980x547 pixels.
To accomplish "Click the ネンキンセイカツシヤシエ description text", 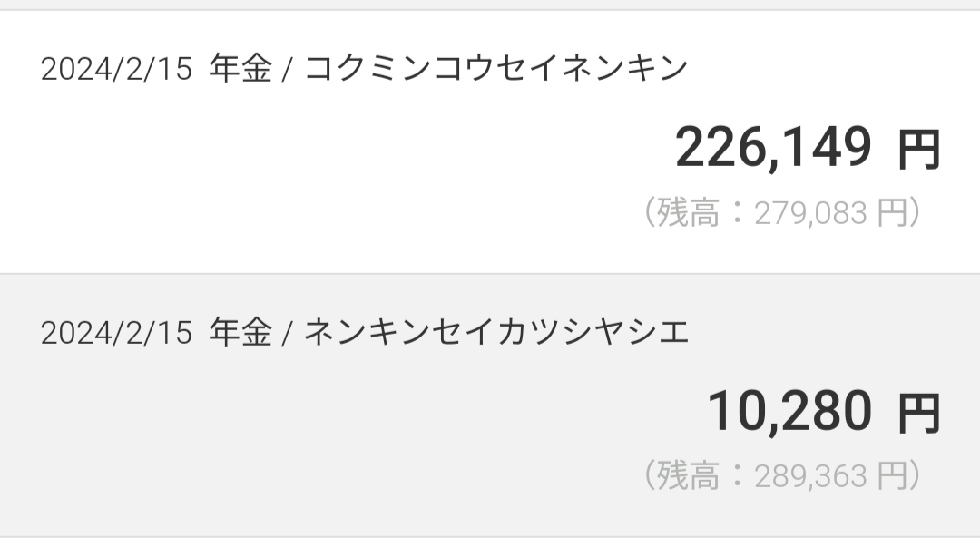I will coord(496,333).
